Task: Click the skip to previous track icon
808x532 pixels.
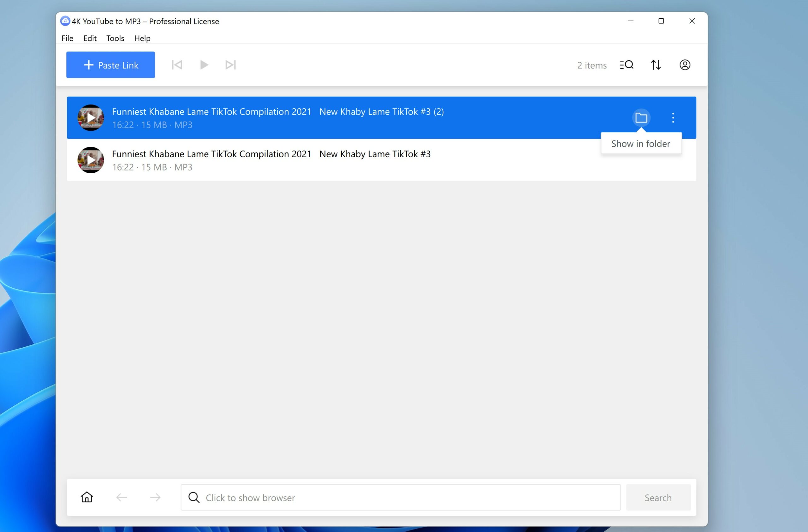Action: pos(176,65)
